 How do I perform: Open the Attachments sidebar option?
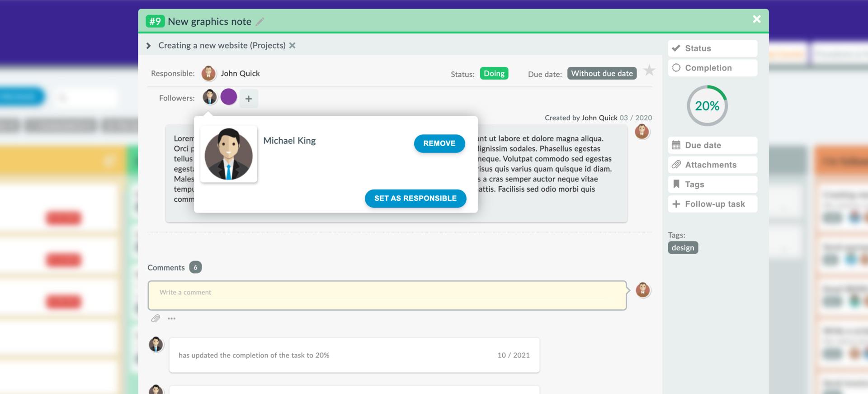point(712,165)
